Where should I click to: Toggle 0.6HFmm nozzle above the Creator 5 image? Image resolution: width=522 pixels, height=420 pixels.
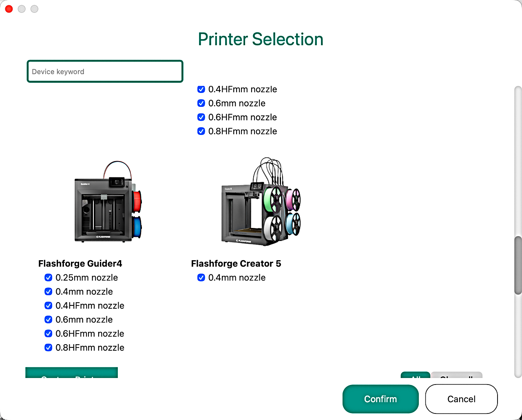201,117
